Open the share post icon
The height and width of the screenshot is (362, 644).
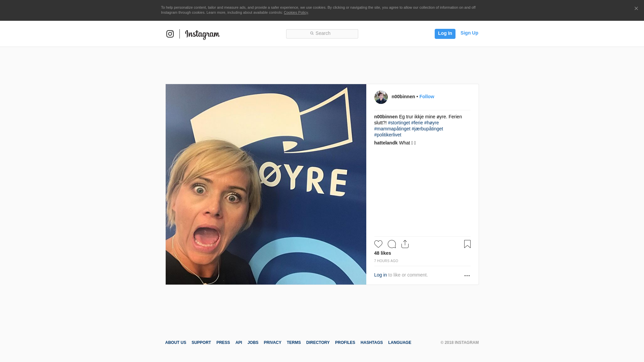coord(405,244)
